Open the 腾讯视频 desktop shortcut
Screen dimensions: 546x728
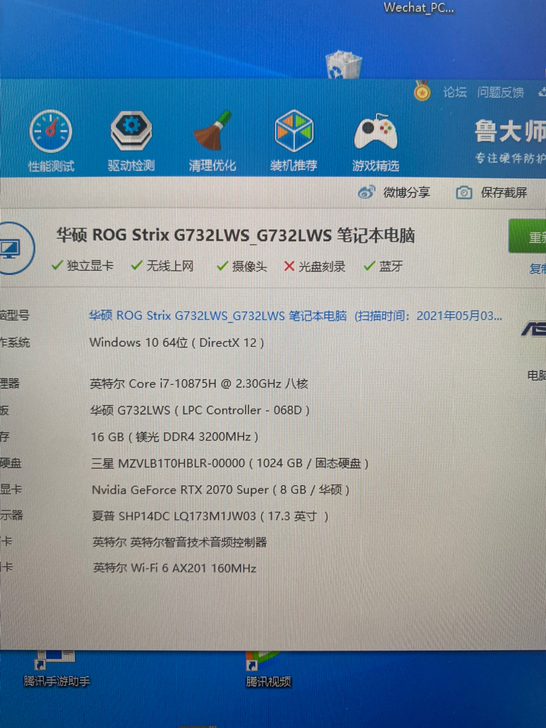(x=268, y=670)
